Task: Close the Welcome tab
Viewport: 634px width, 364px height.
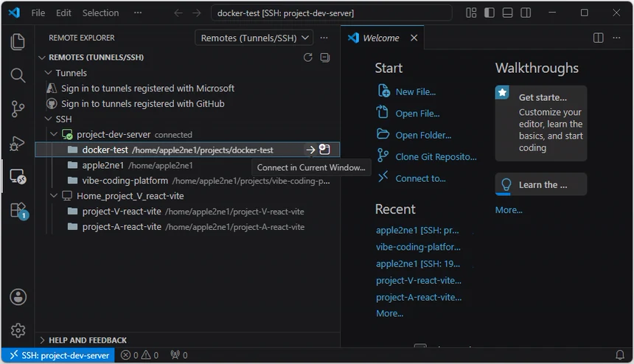Action: 414,38
